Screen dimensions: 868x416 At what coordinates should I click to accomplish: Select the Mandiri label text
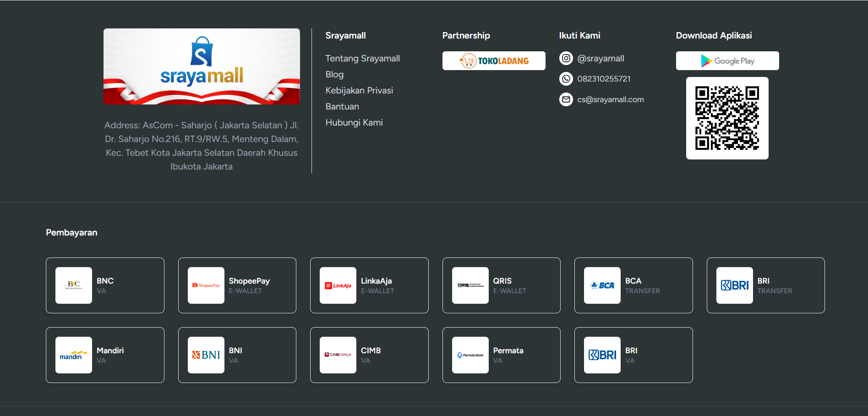click(x=110, y=350)
